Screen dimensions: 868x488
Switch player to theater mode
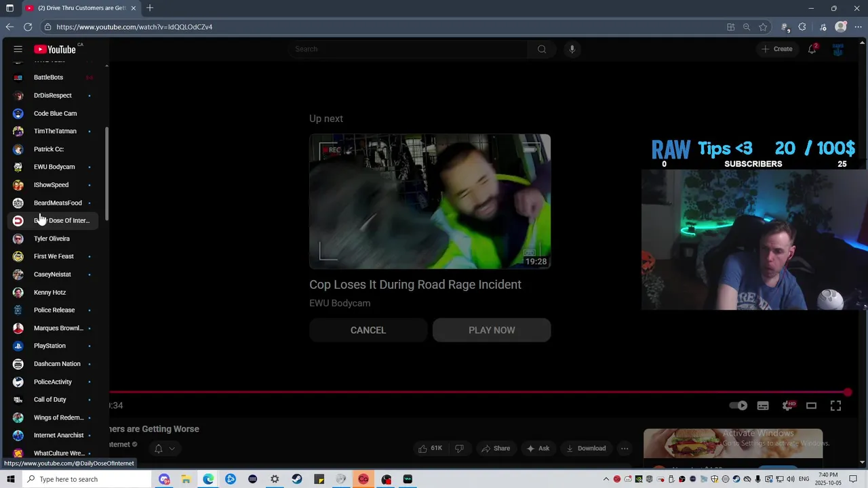pyautogui.click(x=811, y=405)
